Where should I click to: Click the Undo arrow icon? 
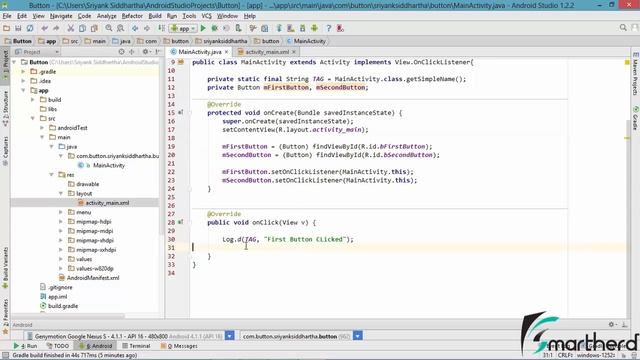coord(44,28)
